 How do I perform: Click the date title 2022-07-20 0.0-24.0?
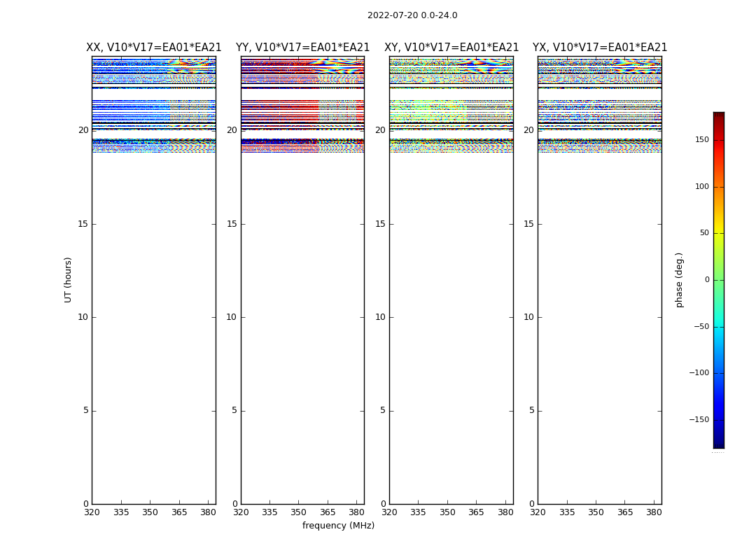(x=412, y=15)
